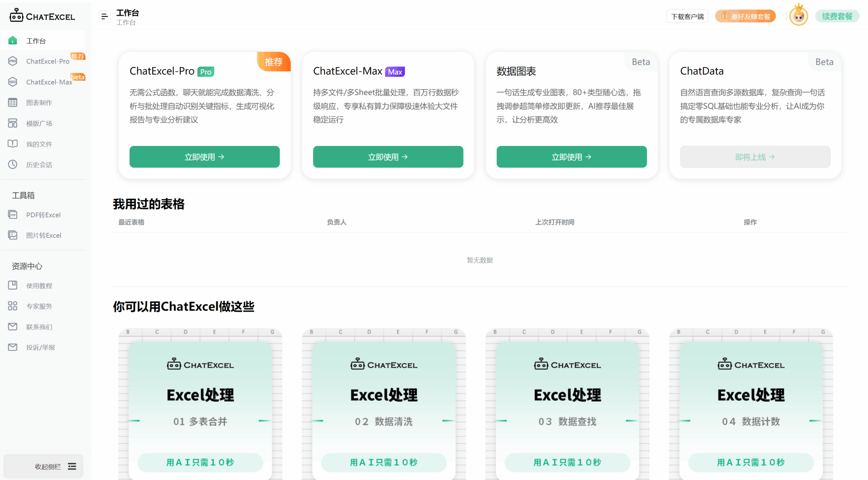This screenshot has height=480, width=868.
Task: Toggle the sidebar with the hamburger icon
Action: click(104, 16)
